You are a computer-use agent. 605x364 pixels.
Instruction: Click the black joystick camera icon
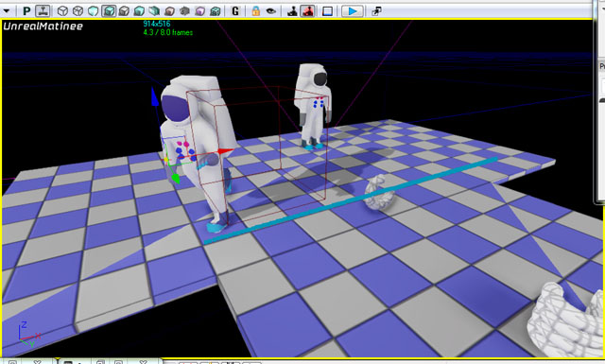292,11
